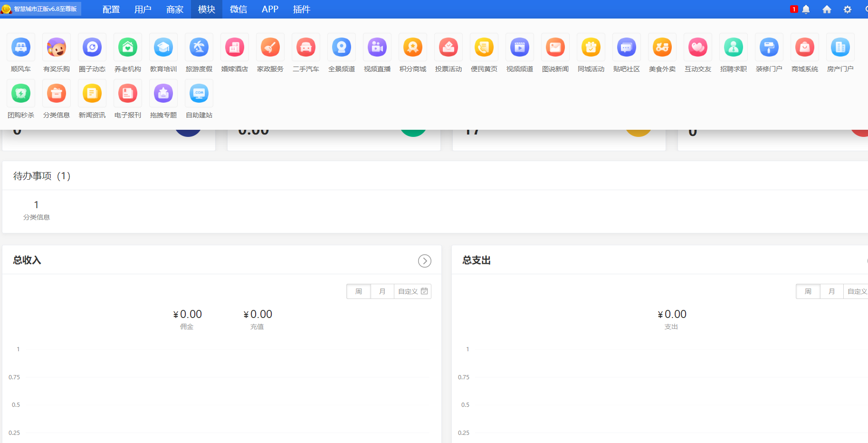Open the 配置 menu
This screenshot has height=443, width=868.
click(x=111, y=9)
